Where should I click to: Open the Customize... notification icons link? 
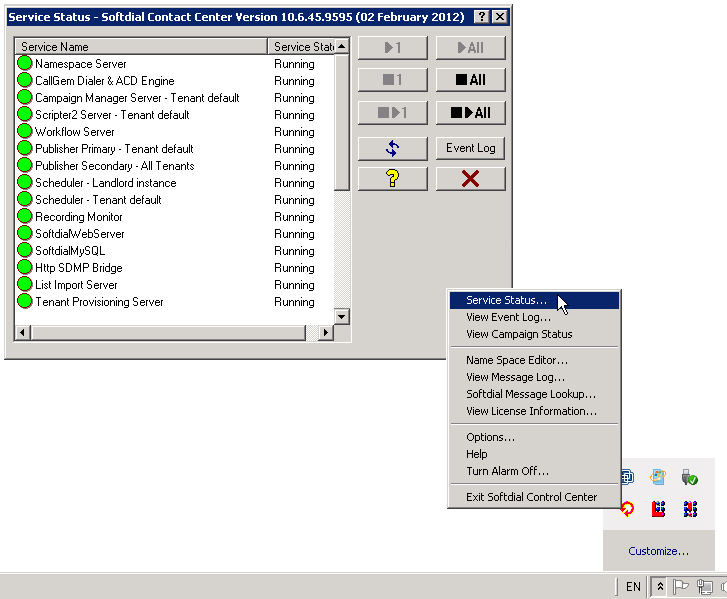[x=658, y=551]
